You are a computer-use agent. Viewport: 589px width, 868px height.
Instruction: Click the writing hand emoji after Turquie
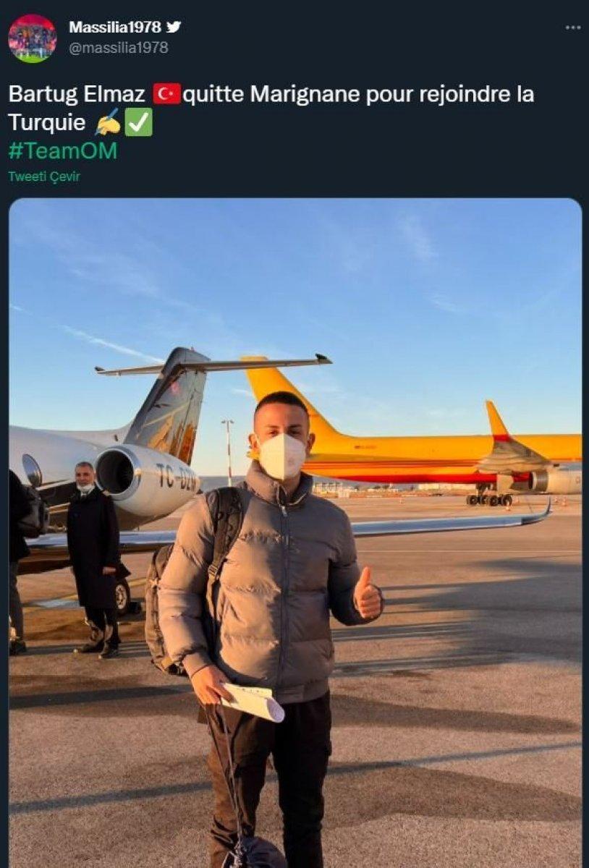coord(107,123)
